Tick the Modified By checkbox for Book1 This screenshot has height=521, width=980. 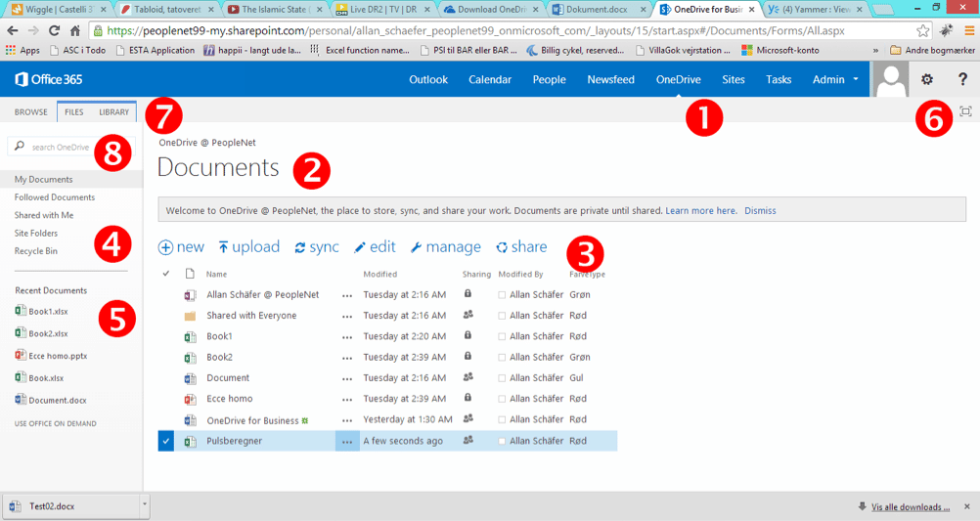[502, 336]
